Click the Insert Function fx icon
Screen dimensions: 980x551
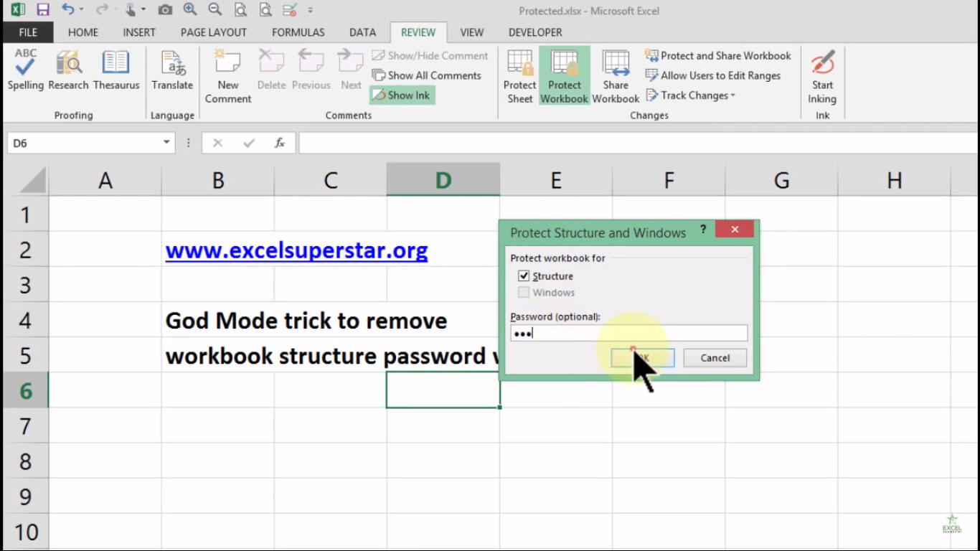(280, 143)
